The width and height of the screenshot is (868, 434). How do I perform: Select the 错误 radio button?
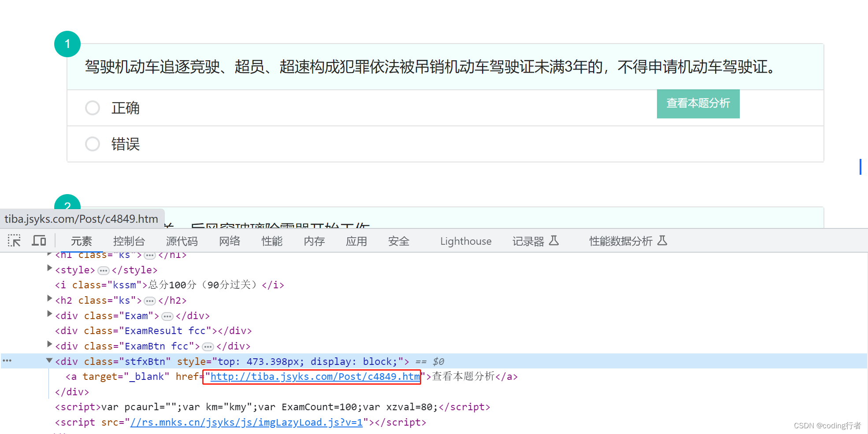93,144
